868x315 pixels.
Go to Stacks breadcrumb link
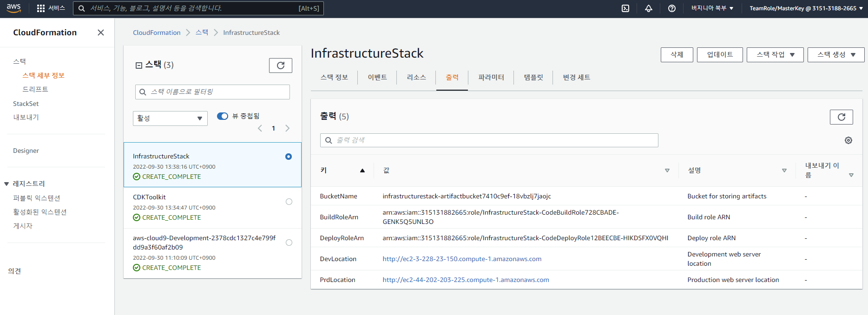202,33
